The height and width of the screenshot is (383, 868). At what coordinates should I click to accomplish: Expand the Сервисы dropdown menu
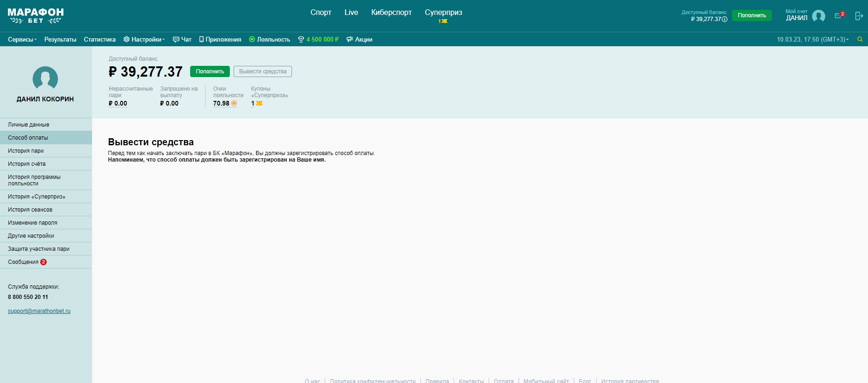click(22, 40)
